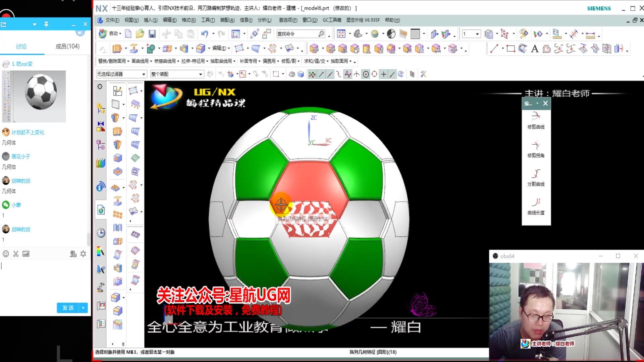The height and width of the screenshot is (362, 644).
Task: Toggle the point snap option in the selection bar
Action: (383, 74)
